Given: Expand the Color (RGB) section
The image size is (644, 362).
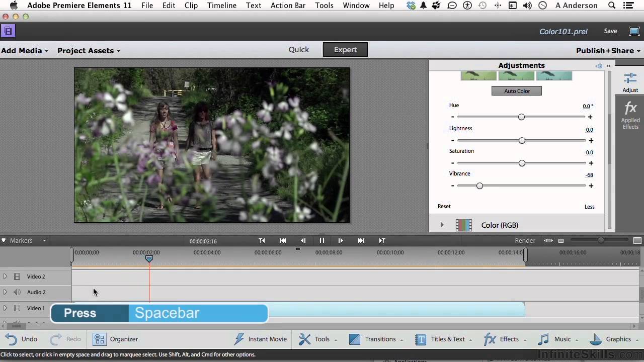Looking at the screenshot, I should pyautogui.click(x=442, y=225).
